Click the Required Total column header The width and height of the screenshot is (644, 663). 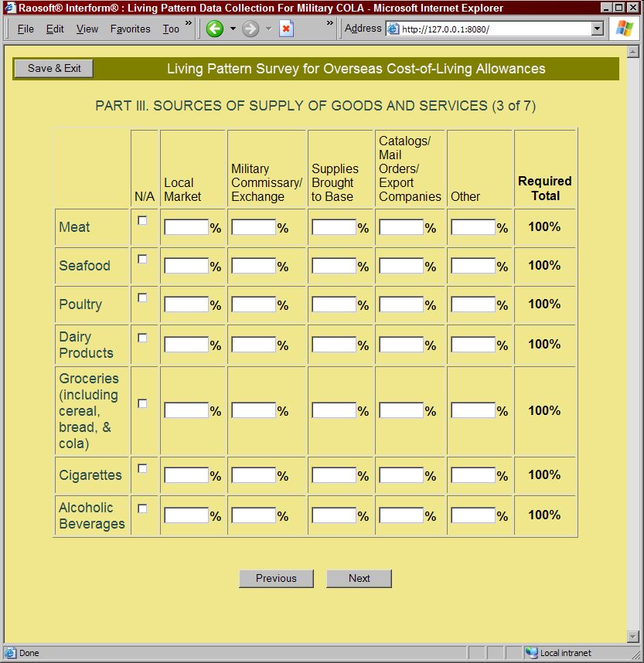pyautogui.click(x=545, y=189)
